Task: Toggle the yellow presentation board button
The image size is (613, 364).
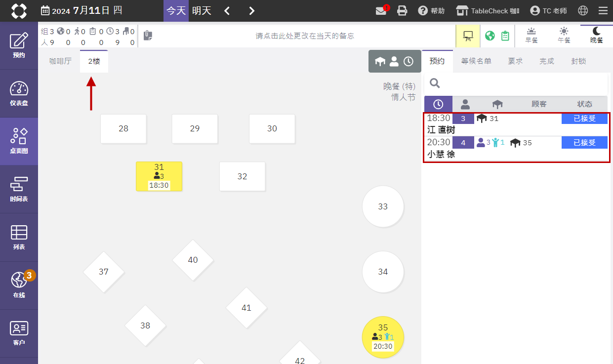Action: click(x=468, y=36)
